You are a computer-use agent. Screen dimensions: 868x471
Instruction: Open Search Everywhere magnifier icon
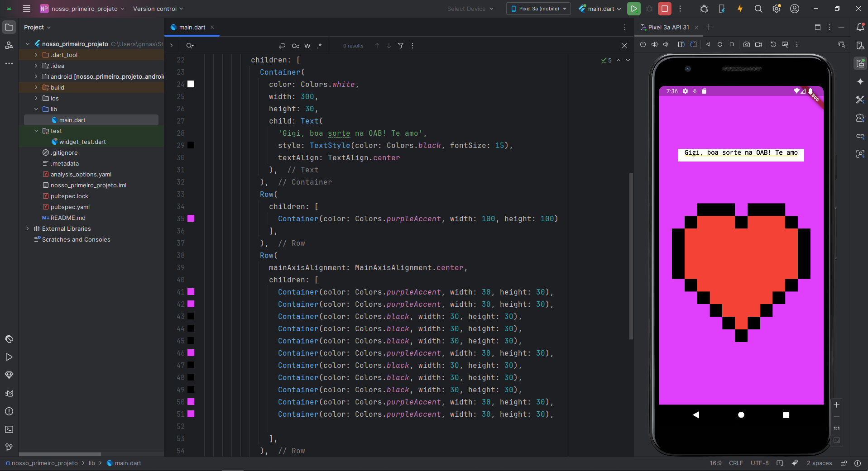click(758, 9)
